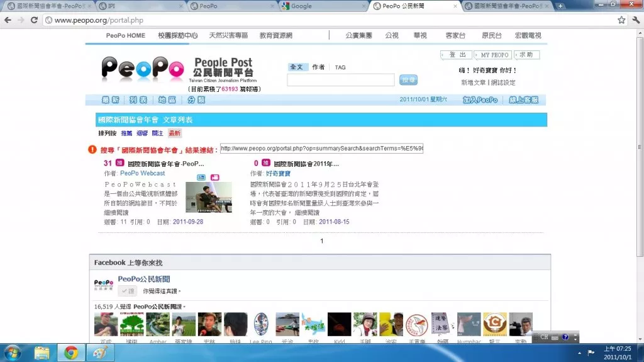Click 加入PeoPo link

point(480,99)
